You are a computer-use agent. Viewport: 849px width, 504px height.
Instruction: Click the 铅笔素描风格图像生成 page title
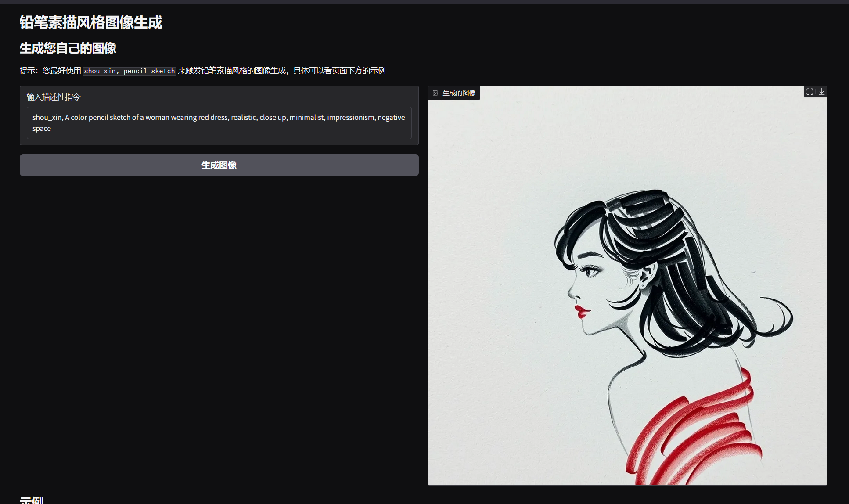click(91, 22)
